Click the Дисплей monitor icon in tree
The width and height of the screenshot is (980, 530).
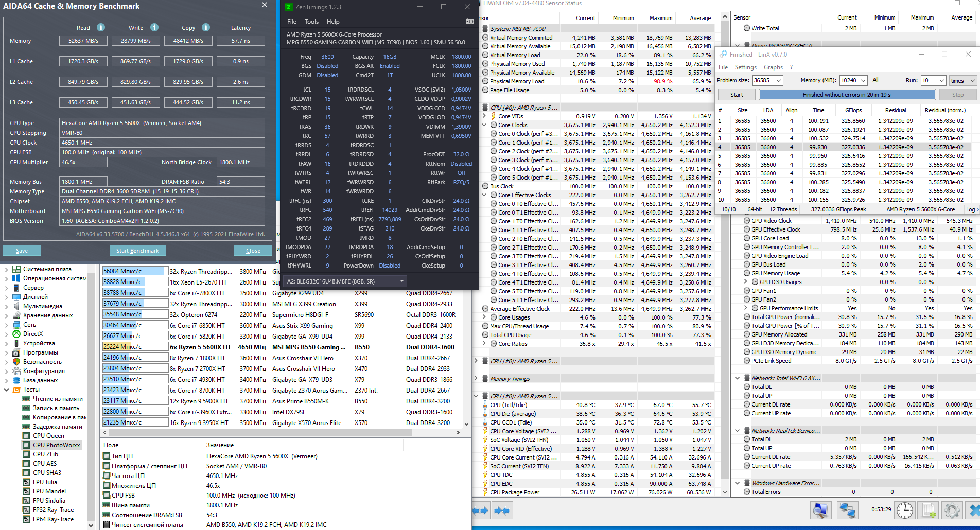click(16, 297)
